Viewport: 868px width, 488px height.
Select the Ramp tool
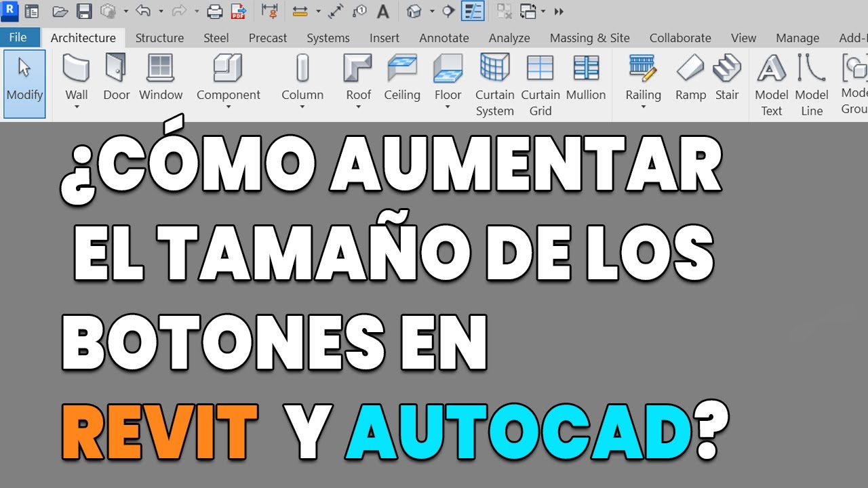coord(690,77)
